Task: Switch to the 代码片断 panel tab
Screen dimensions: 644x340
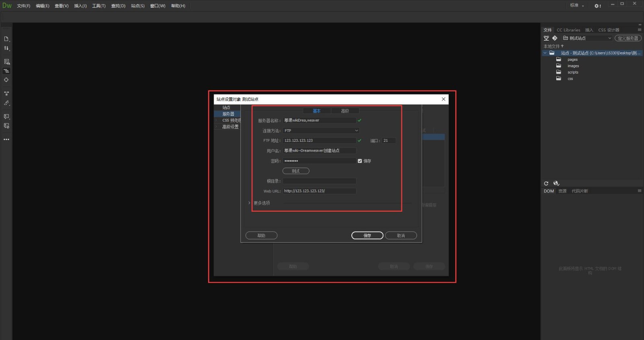Action: [x=580, y=191]
